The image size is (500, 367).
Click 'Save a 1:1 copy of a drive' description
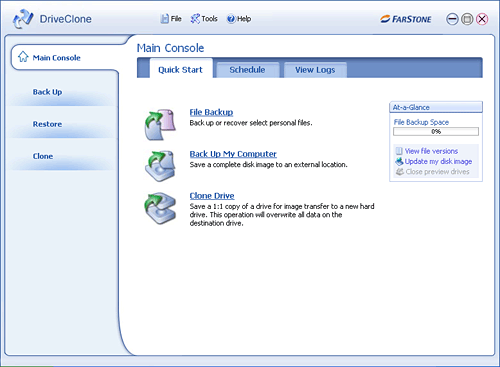[282, 215]
